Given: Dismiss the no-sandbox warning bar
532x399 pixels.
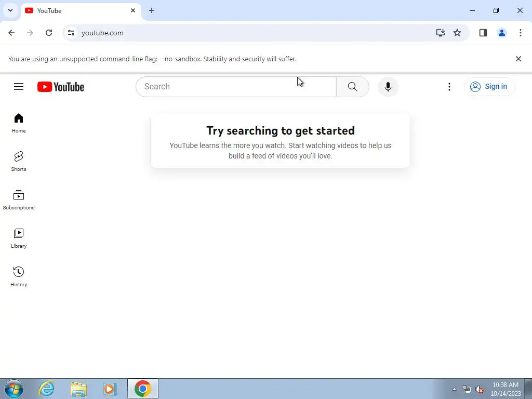Looking at the screenshot, I should click(x=518, y=59).
